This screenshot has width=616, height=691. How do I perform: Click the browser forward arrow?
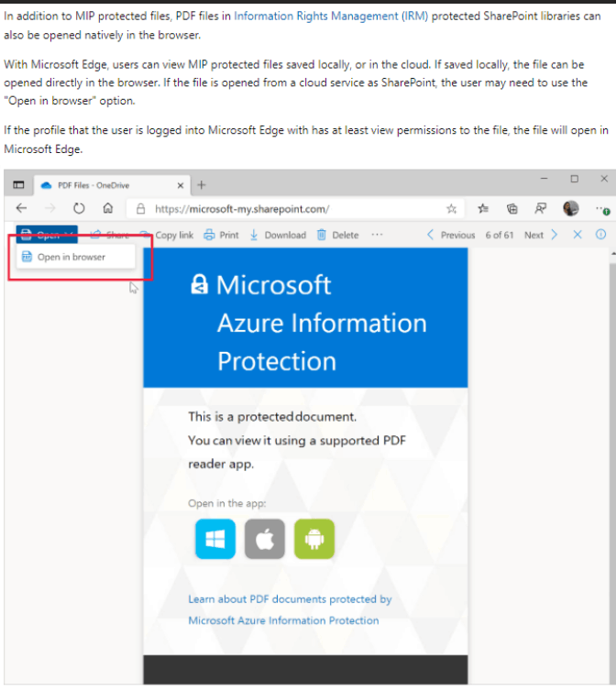pos(50,208)
